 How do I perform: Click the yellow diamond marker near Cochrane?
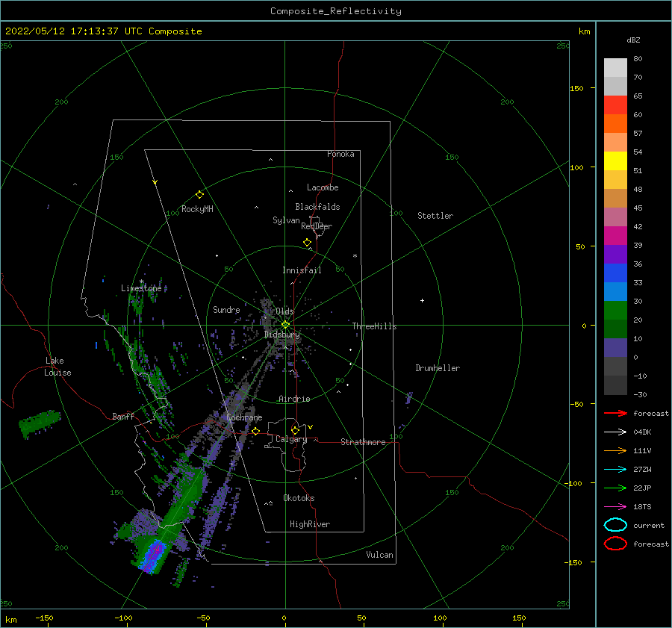click(x=256, y=431)
